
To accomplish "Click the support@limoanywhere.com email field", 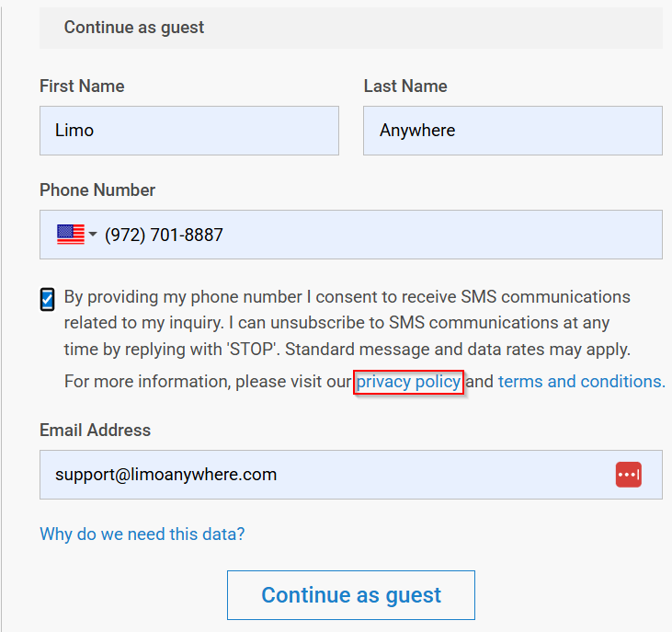I will coord(322,475).
